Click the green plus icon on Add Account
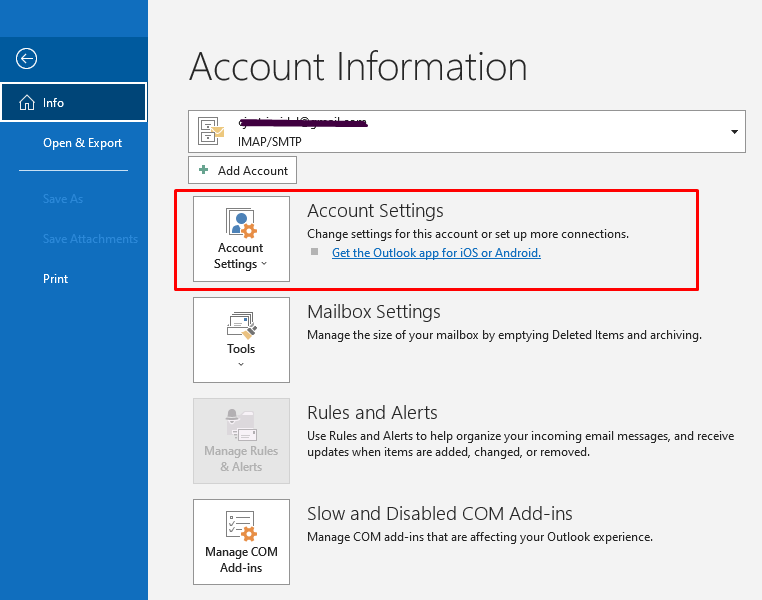The width and height of the screenshot is (762, 600). click(204, 170)
